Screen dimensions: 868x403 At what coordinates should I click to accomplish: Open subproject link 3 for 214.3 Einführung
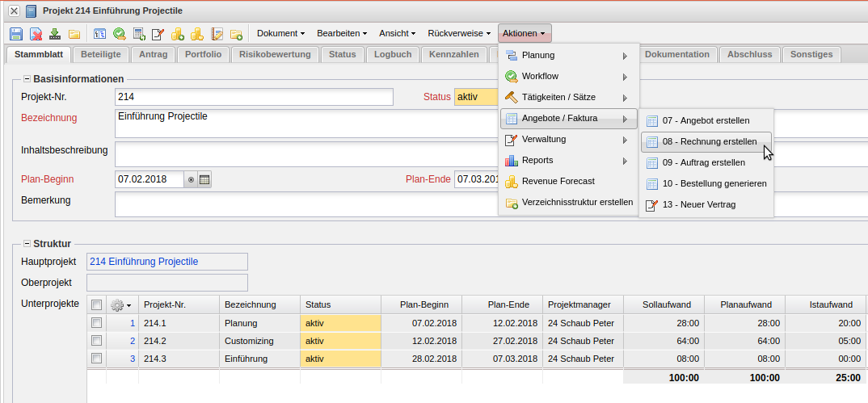click(133, 359)
